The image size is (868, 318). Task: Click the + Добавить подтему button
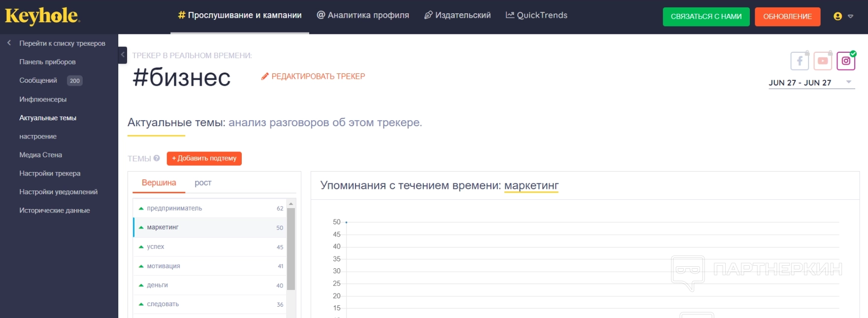pyautogui.click(x=204, y=158)
